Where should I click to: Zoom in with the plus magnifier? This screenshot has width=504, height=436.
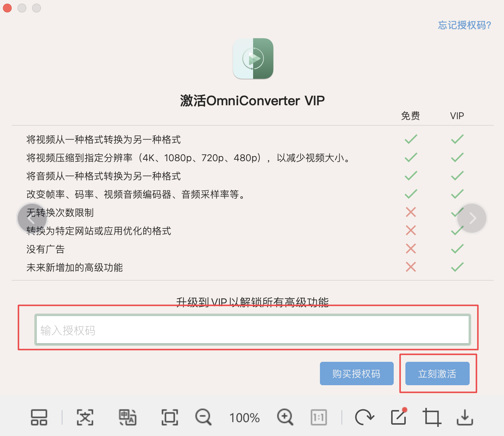285,417
